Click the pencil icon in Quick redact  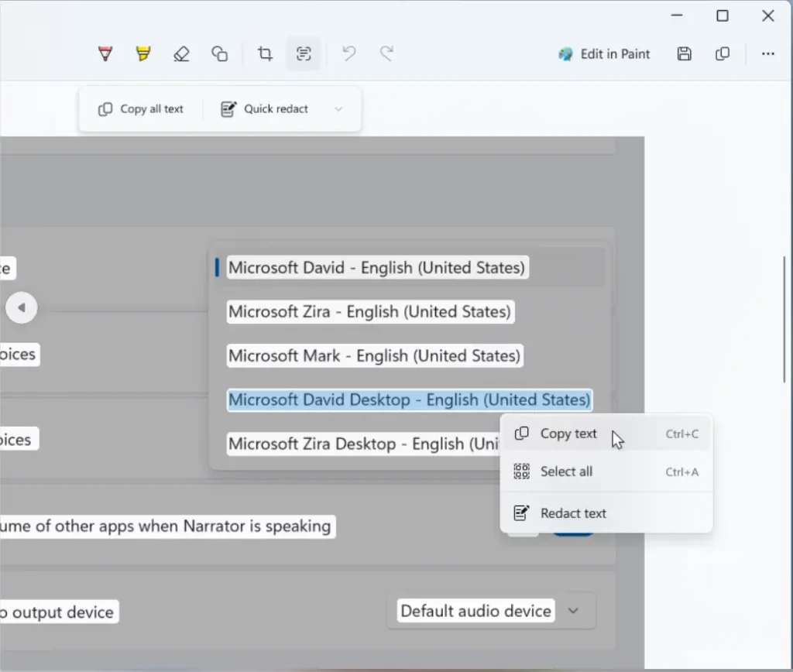[x=228, y=109]
